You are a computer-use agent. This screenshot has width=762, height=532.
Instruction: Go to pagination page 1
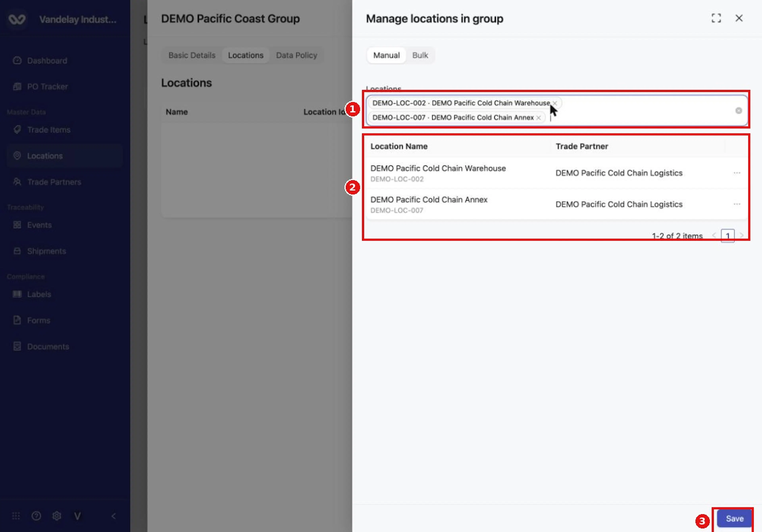[727, 236]
